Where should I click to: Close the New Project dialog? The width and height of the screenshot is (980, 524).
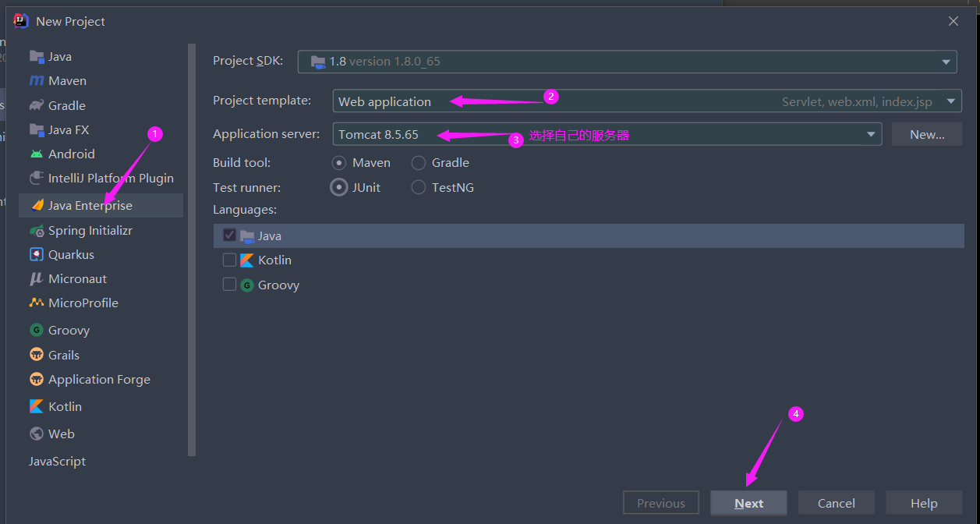pyautogui.click(x=953, y=21)
